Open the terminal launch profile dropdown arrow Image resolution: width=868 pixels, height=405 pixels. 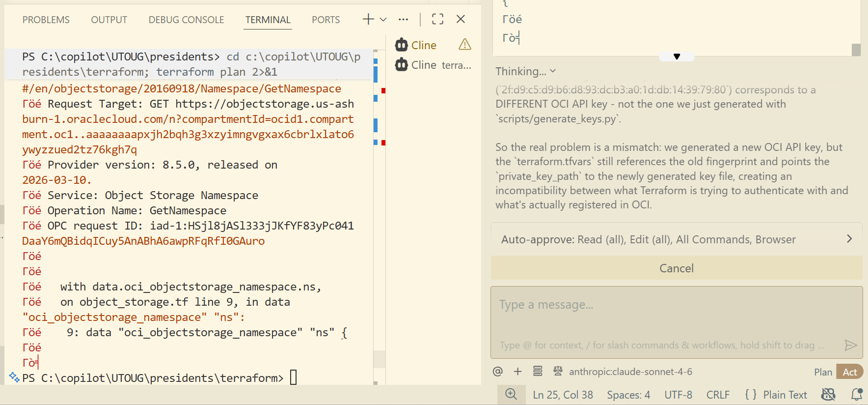pos(383,19)
